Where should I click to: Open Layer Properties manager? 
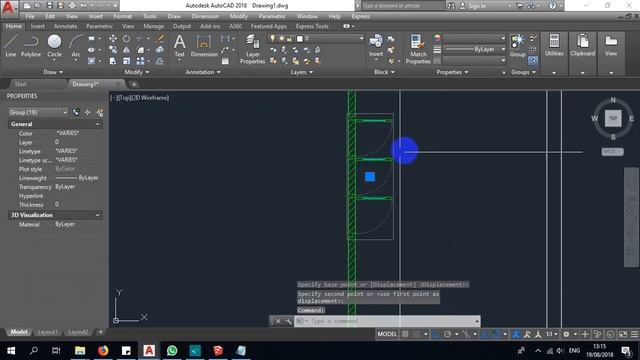point(252,49)
